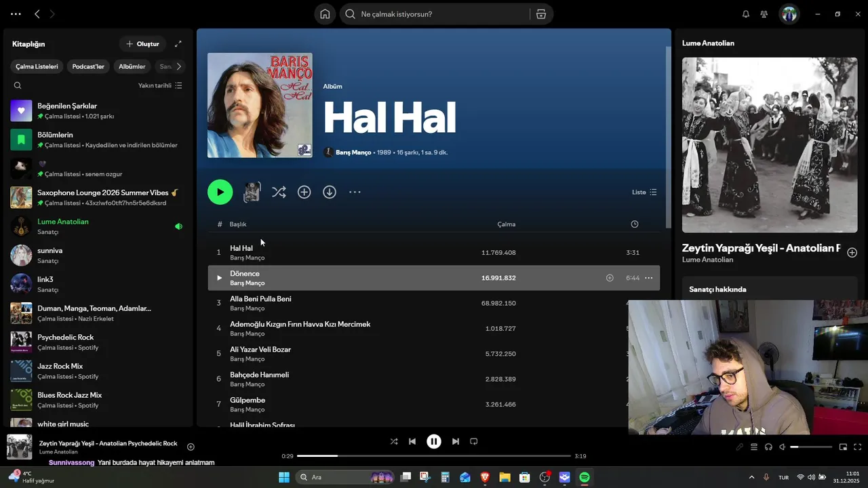
Task: Click the Hal Hal album cover
Action: pyautogui.click(x=260, y=105)
